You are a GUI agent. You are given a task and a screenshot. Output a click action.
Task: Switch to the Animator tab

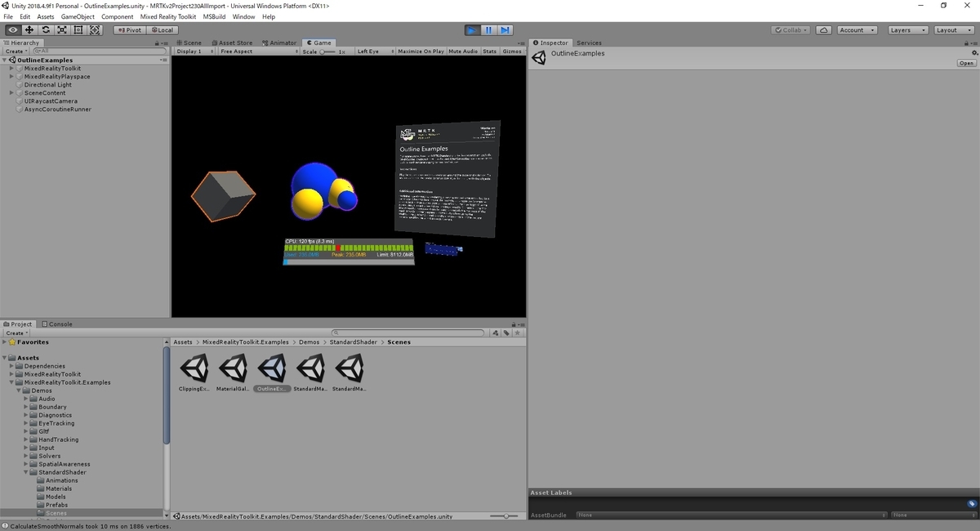coord(279,42)
